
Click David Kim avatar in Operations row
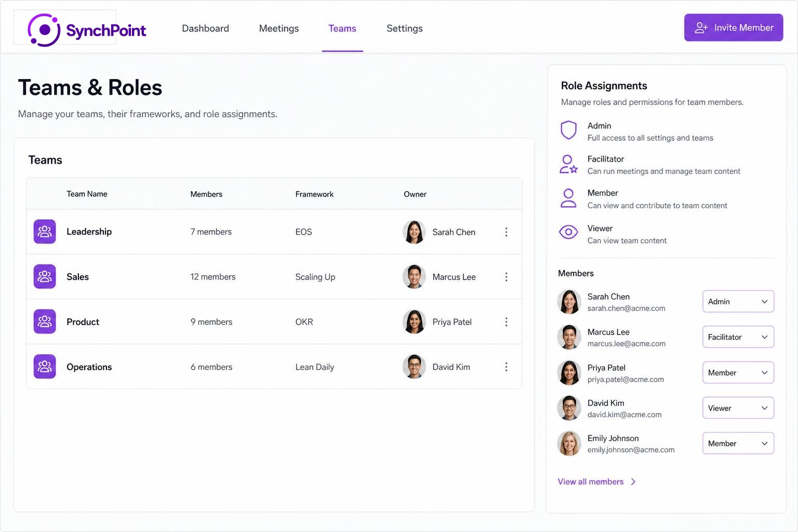414,367
